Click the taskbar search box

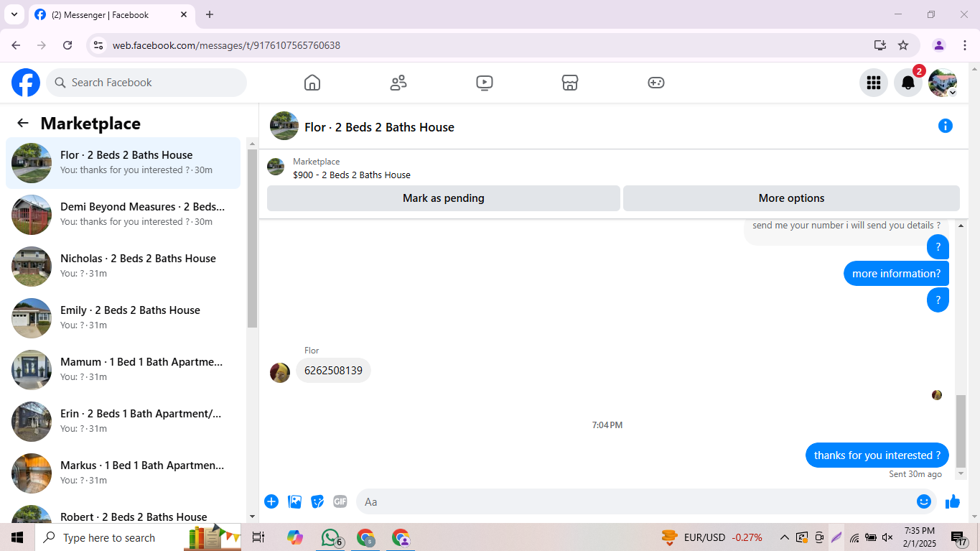pos(138,537)
